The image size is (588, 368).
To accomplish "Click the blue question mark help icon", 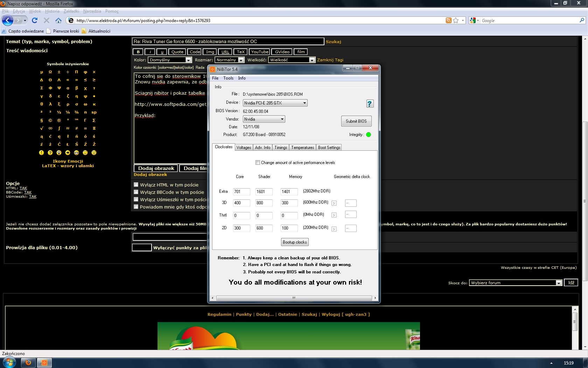I will 370,104.
